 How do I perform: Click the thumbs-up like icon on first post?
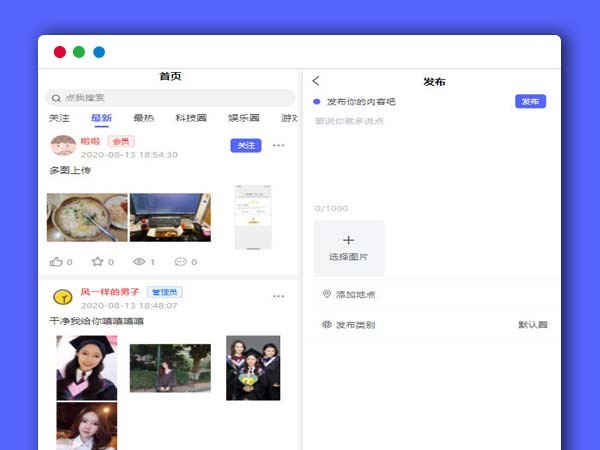tap(55, 262)
